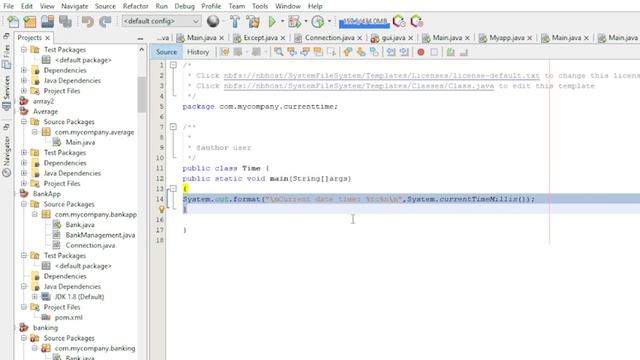Click the Build Project hammer icon
Viewport: 640px width, 360px height.
[235, 21]
